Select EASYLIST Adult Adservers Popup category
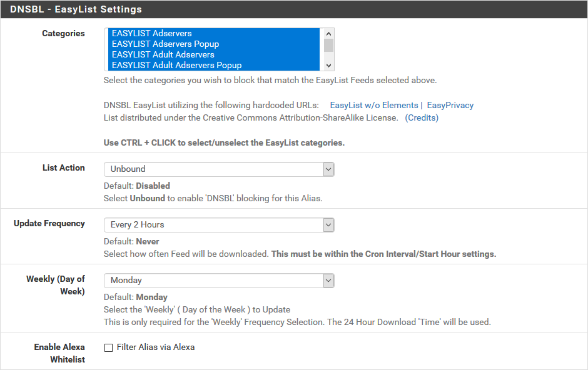 214,65
